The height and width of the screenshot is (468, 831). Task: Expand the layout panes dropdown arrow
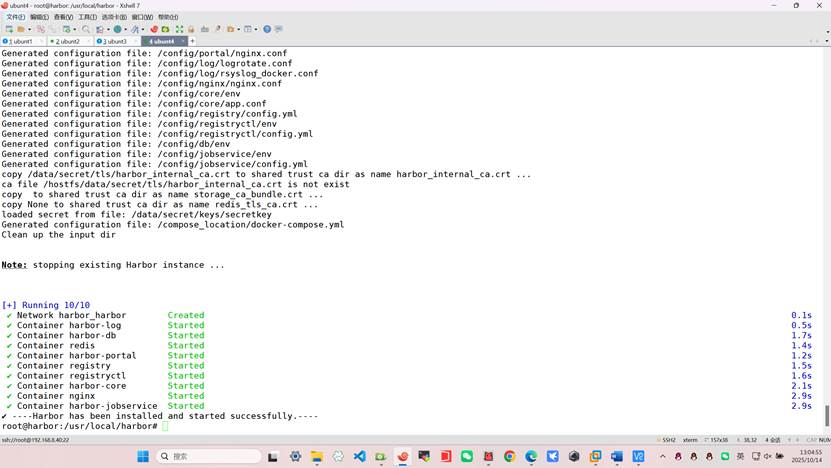(x=256, y=29)
